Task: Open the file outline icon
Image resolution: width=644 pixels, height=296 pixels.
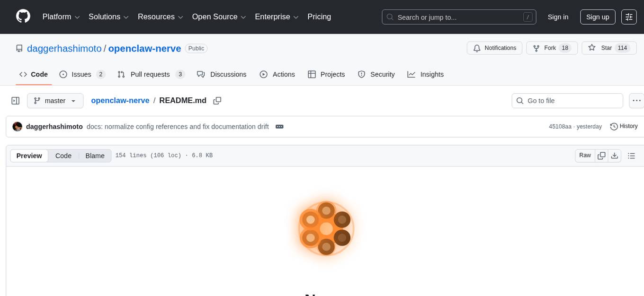Action: [632, 155]
